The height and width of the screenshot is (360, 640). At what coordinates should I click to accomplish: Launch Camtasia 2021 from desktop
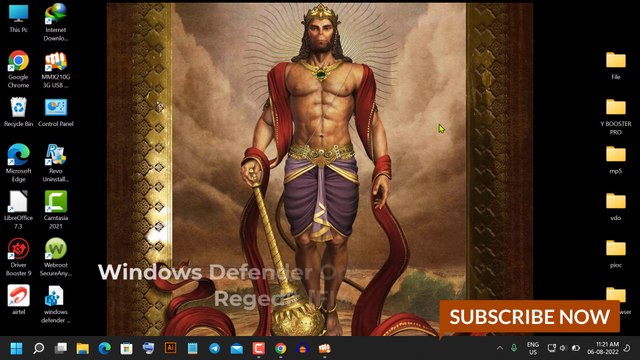tap(56, 210)
